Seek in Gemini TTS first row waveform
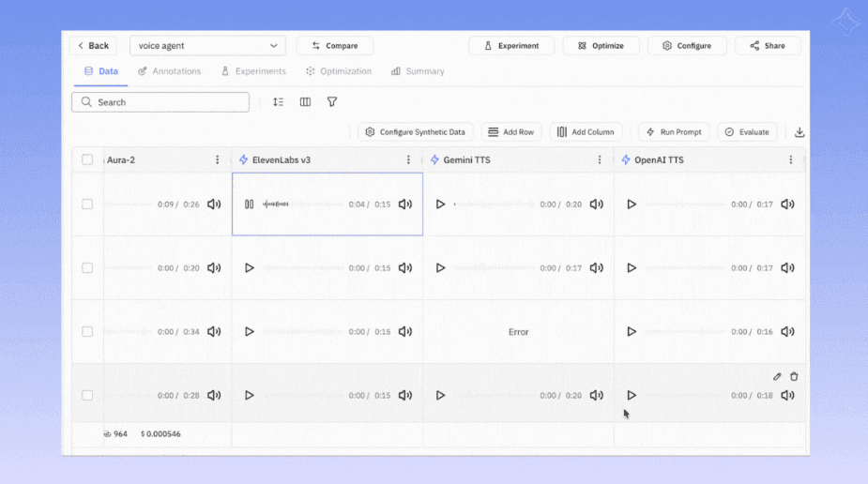The image size is (868, 484). point(494,204)
